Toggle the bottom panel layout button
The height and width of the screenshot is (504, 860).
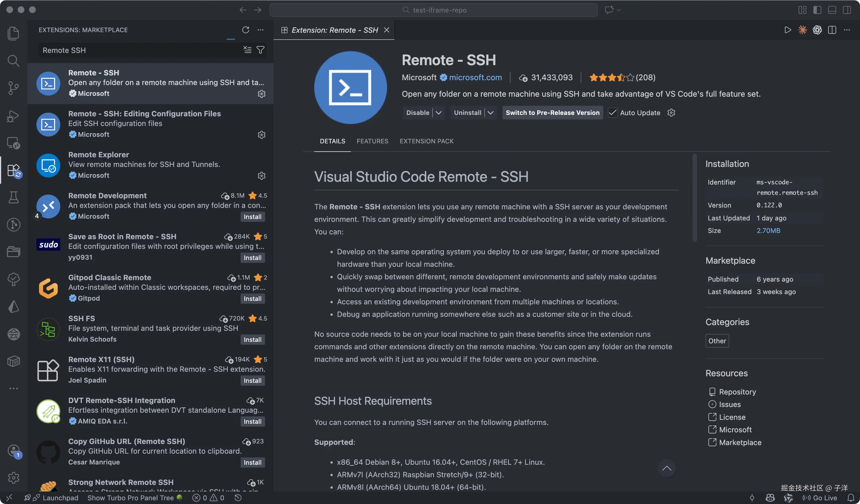(x=832, y=10)
